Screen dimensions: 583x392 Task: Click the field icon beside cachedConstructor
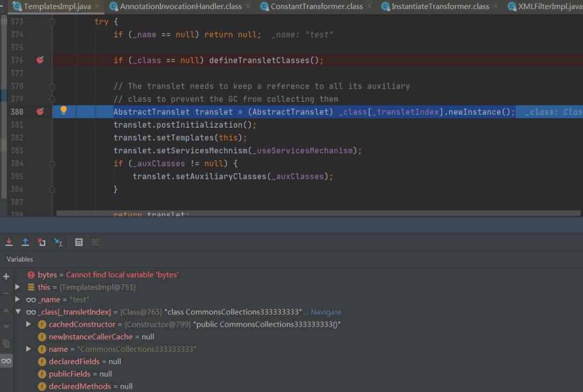click(42, 324)
